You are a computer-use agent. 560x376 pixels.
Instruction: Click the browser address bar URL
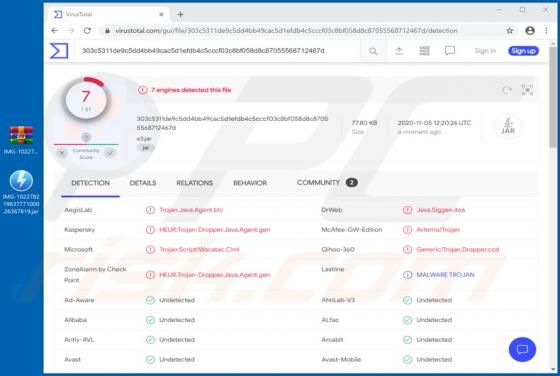(286, 31)
